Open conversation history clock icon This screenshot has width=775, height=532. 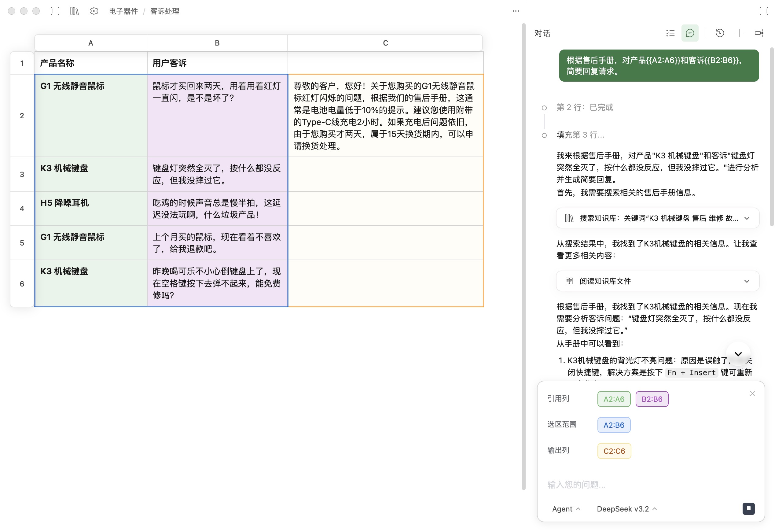720,33
